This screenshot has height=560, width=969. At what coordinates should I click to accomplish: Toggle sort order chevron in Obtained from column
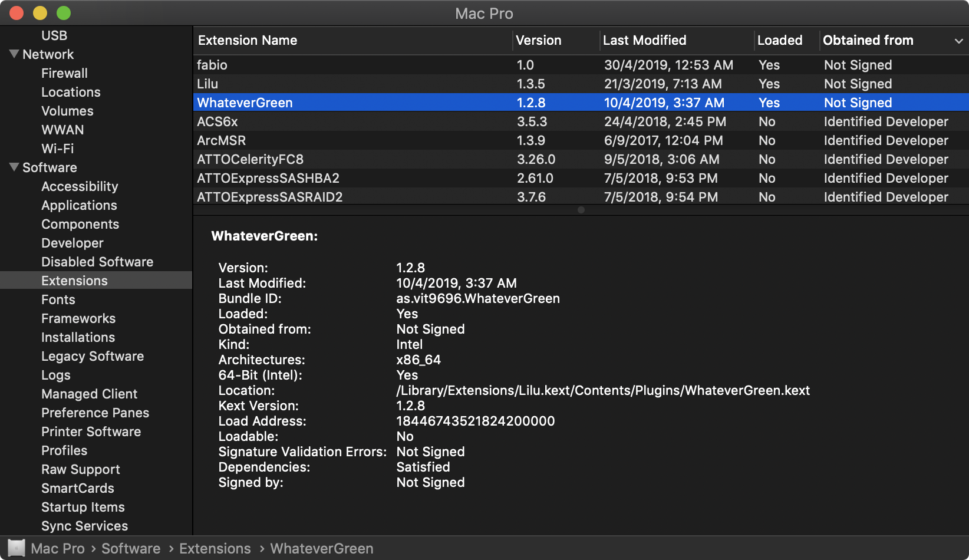958,41
